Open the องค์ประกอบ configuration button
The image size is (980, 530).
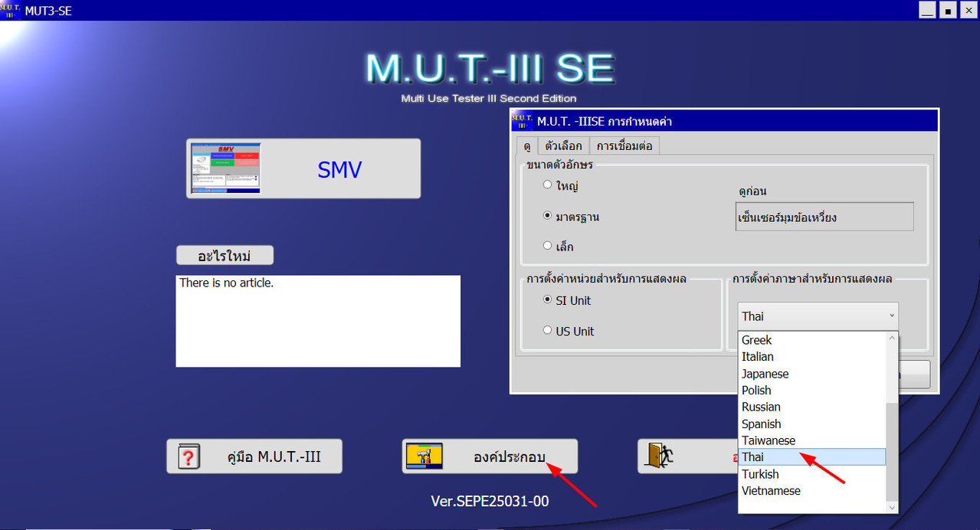490,456
